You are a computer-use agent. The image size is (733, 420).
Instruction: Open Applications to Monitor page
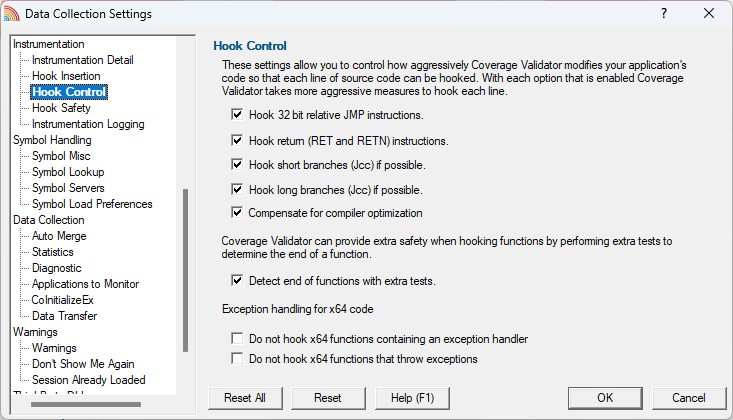(x=86, y=284)
